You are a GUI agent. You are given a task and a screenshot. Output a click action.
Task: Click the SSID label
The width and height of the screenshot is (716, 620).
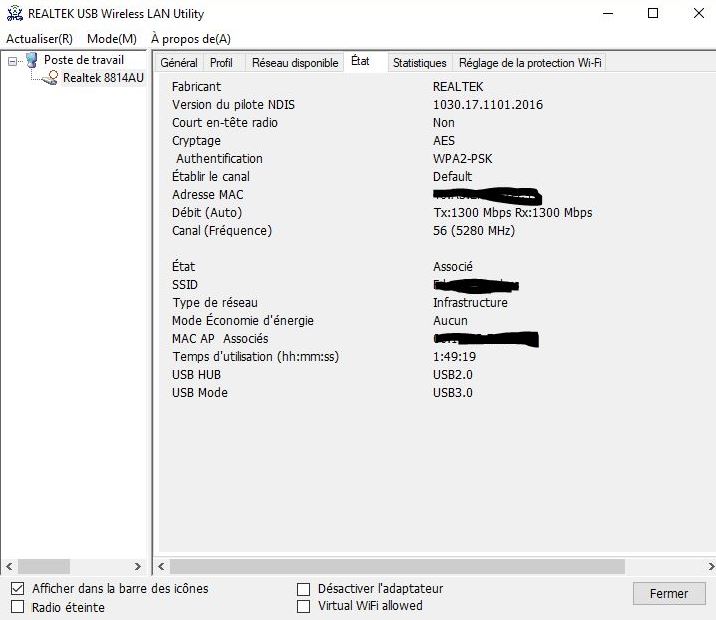[185, 285]
